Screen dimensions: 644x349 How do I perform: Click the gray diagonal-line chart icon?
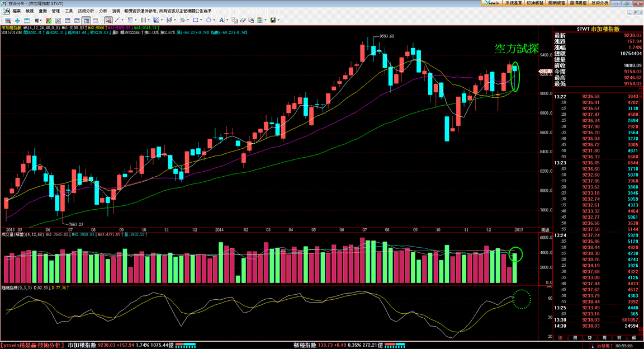point(58,20)
